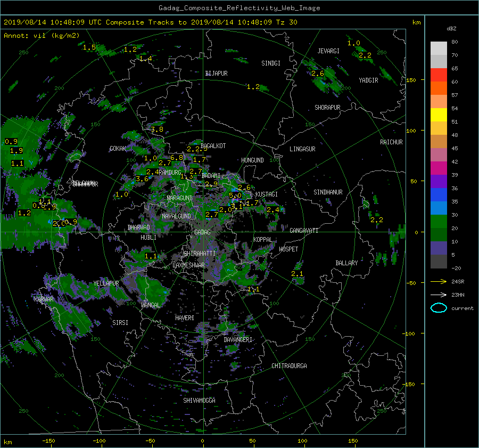Click the HUNGUND city label
The image size is (479, 448).
252,160
